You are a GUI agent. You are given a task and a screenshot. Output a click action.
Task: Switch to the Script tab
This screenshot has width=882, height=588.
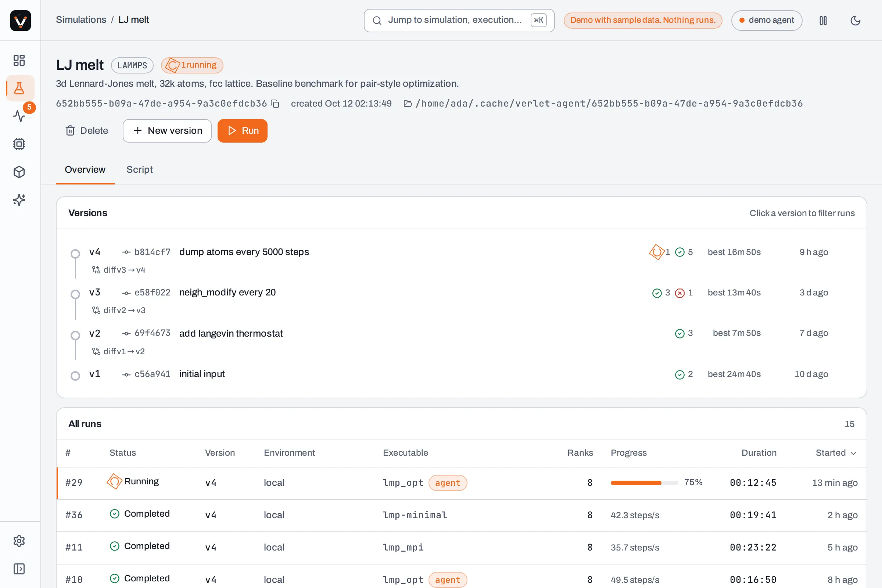tap(140, 169)
